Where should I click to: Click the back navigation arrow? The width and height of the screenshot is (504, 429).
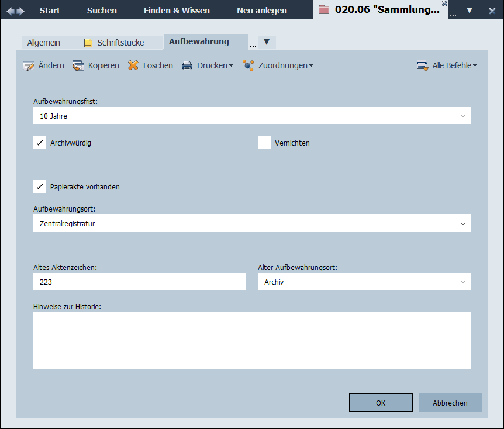pos(11,11)
